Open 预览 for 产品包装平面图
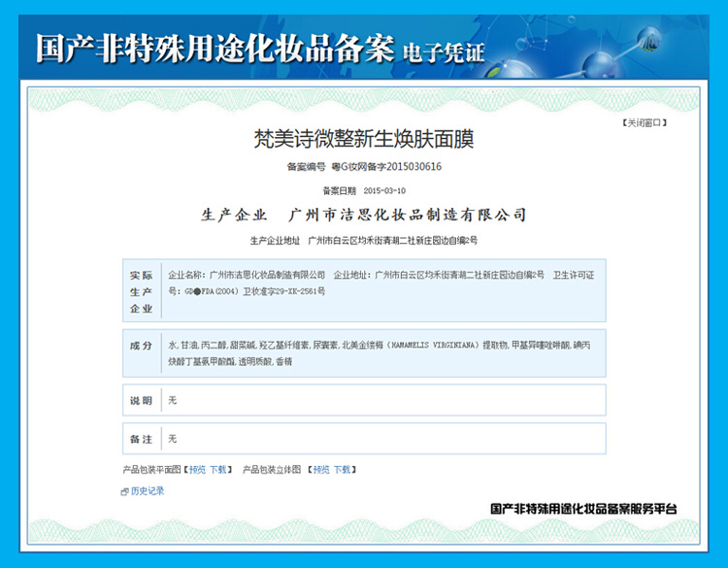 [197, 470]
